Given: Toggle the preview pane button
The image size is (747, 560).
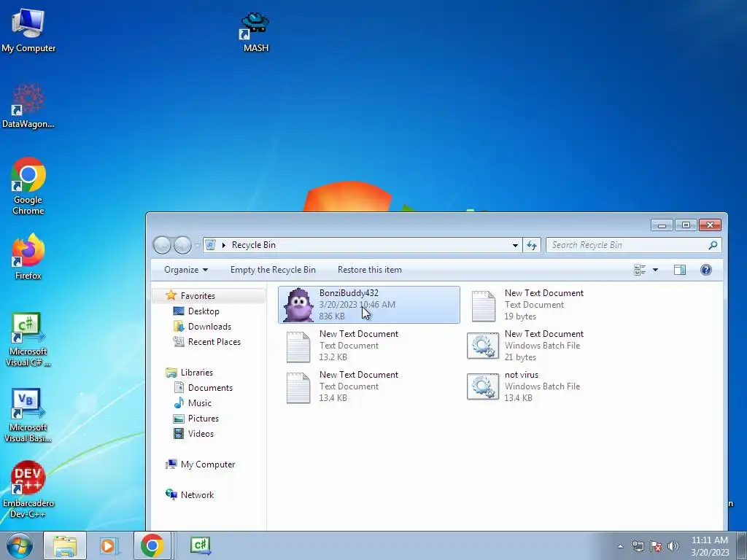Looking at the screenshot, I should point(680,270).
